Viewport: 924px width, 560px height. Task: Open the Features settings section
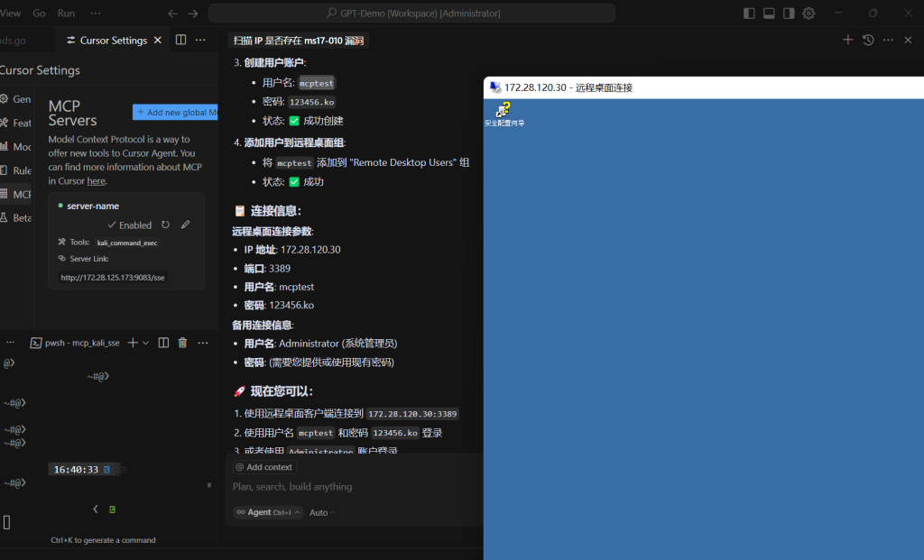pyautogui.click(x=16, y=123)
